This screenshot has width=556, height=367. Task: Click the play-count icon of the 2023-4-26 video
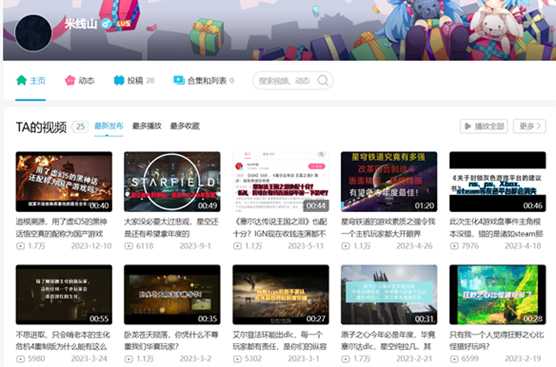click(346, 246)
